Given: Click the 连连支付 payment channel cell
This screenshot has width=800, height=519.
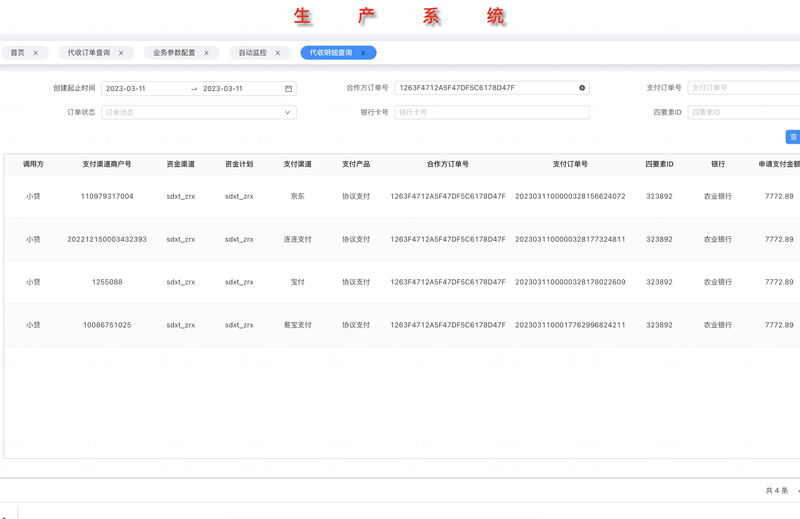Looking at the screenshot, I should pos(297,239).
